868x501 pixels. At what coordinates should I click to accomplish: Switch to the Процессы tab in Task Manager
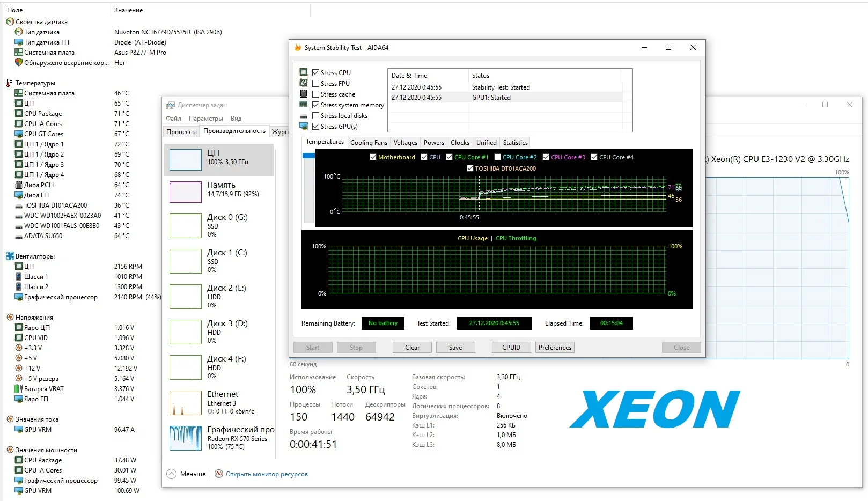[x=181, y=132]
